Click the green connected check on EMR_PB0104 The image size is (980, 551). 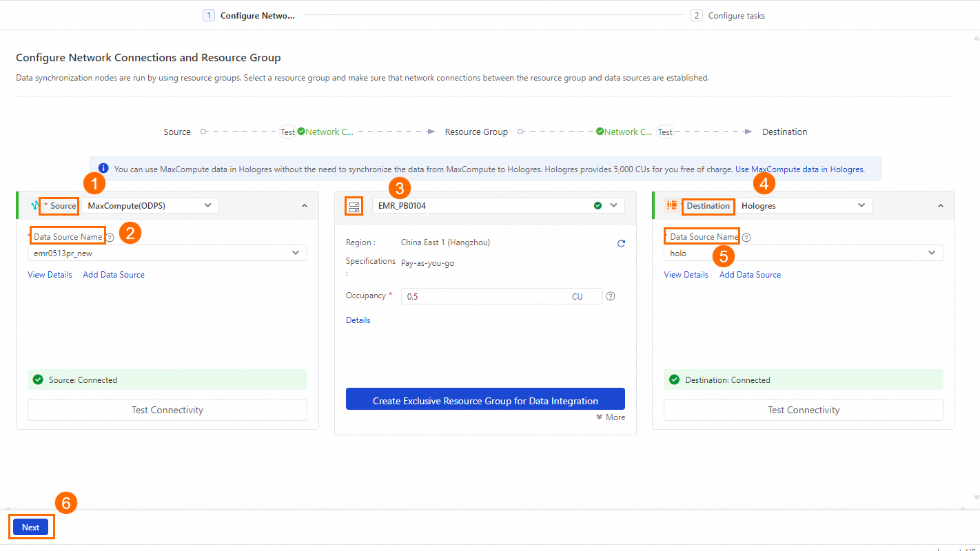[x=599, y=205]
